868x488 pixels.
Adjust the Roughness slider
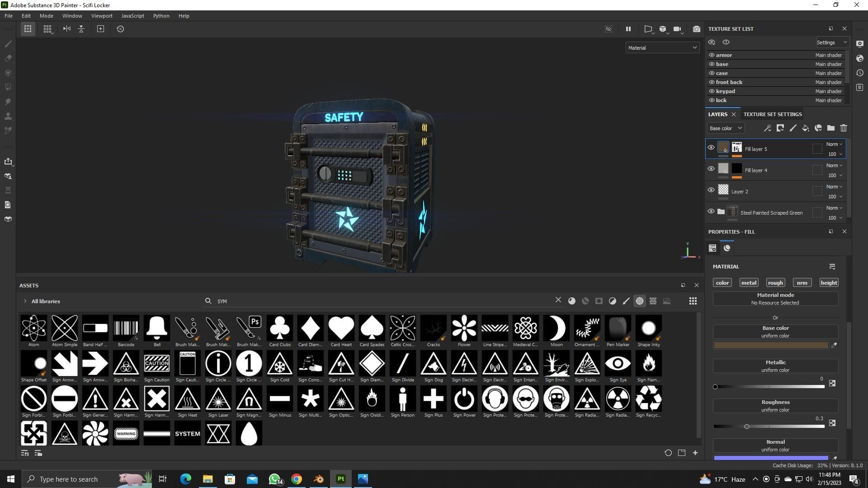(747, 426)
